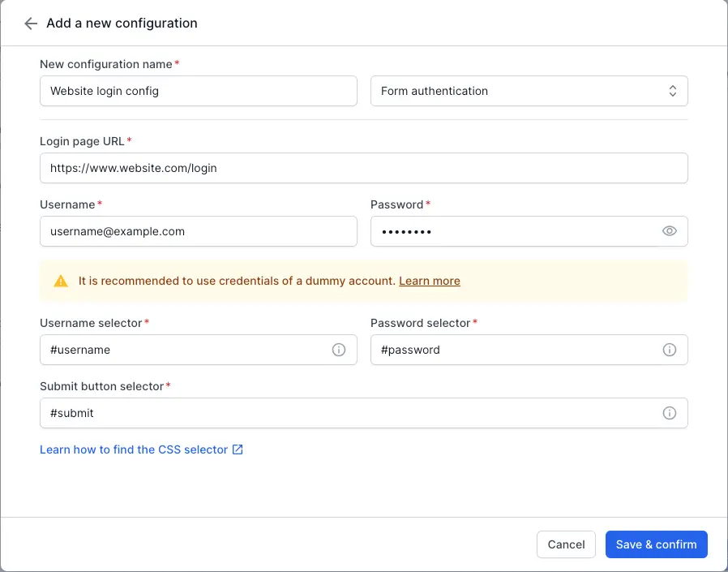Click the warning triangle in the yellow banner
This screenshot has width=728, height=572.
pos(60,281)
